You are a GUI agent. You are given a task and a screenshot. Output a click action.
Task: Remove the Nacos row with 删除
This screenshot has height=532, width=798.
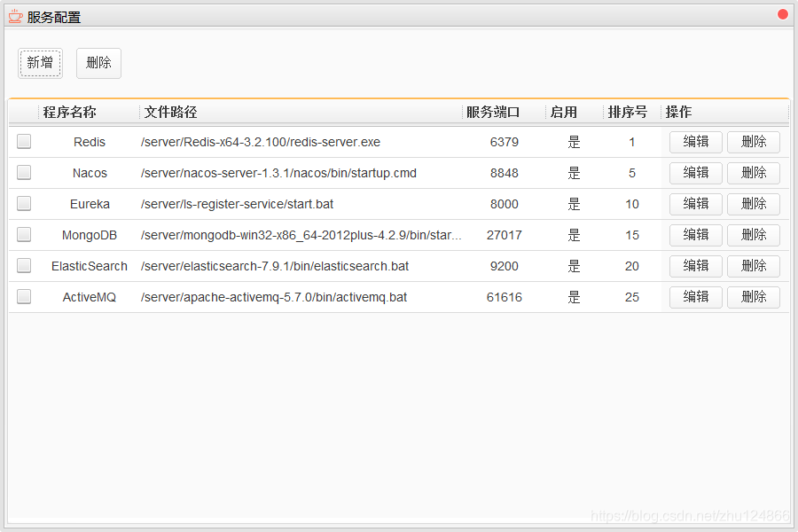(754, 173)
